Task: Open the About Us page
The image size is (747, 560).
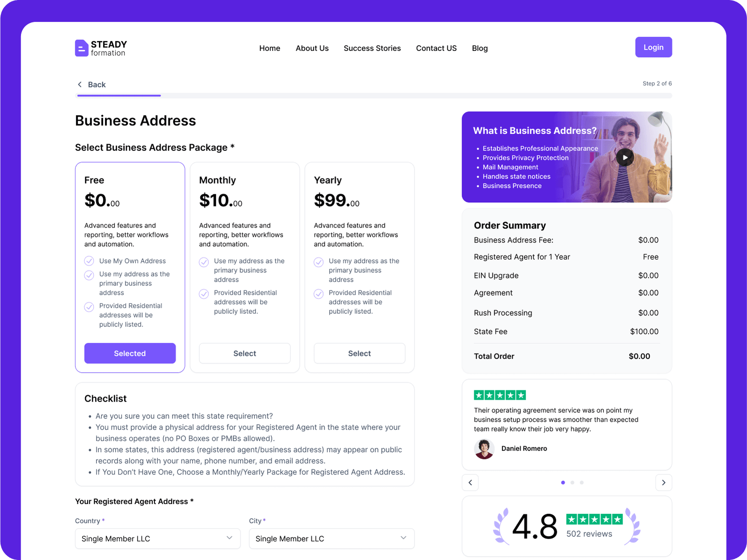Action: (312, 48)
